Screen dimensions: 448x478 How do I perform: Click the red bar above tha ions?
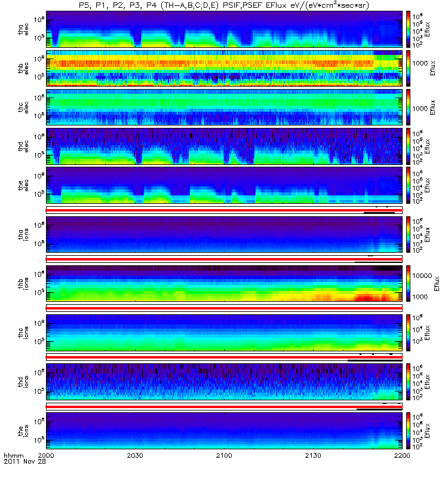225,210
